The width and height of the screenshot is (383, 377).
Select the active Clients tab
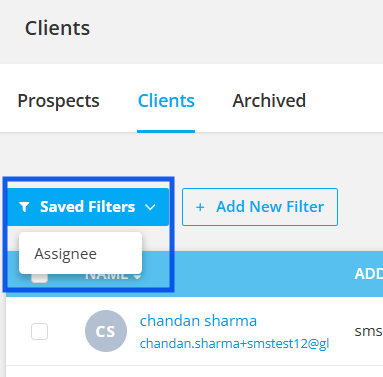[166, 101]
